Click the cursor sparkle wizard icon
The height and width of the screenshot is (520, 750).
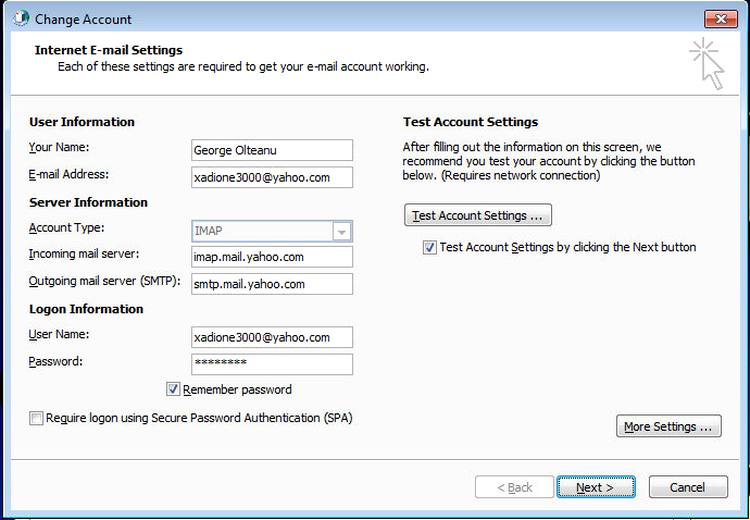707,64
